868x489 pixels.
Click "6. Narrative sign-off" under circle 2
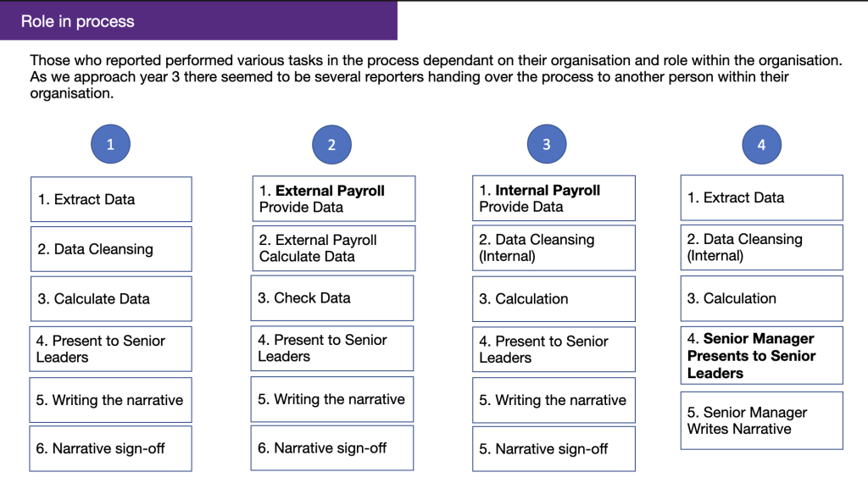(332, 448)
